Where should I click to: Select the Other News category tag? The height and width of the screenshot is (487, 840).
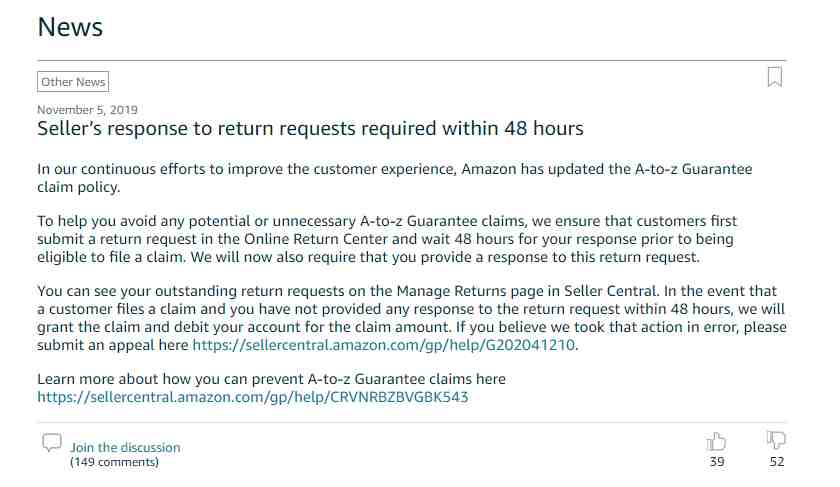[73, 82]
